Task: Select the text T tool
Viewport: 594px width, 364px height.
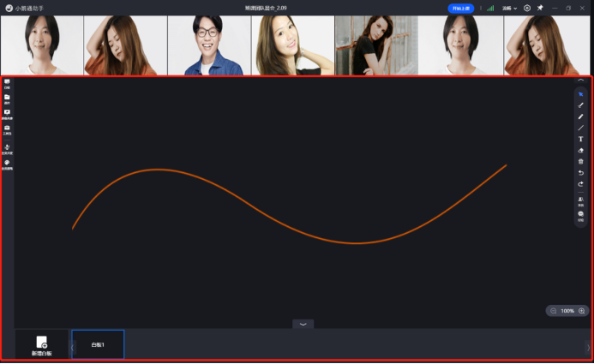Action: [x=581, y=139]
